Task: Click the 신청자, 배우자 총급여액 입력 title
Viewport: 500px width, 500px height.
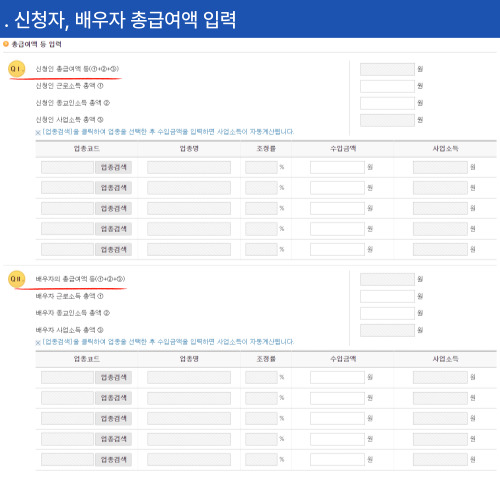Action: [x=125, y=19]
